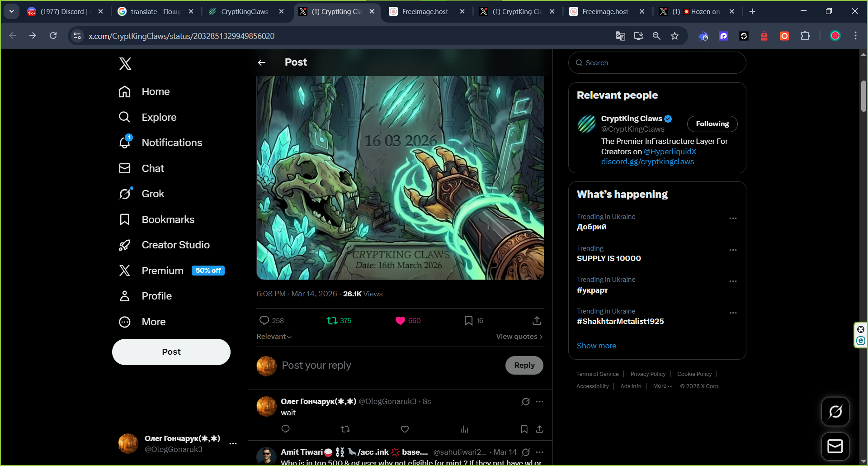The width and height of the screenshot is (868, 466).
Task: Open the Terms of Service link
Action: tap(597, 374)
